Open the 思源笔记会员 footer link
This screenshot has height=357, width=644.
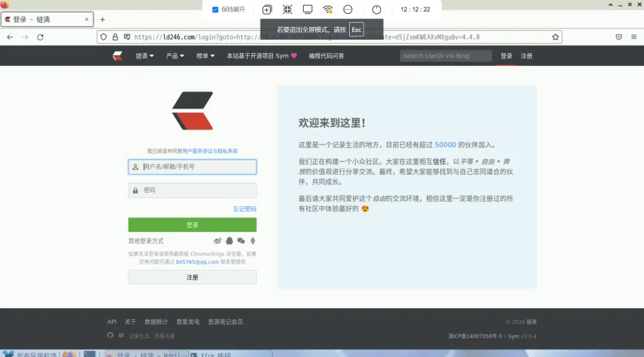point(225,322)
